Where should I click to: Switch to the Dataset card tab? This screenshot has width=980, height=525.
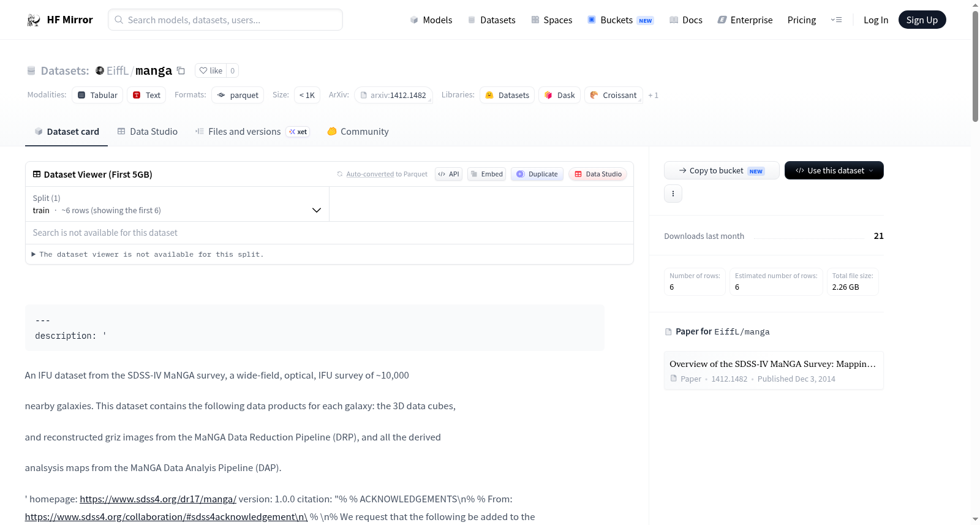pos(67,131)
